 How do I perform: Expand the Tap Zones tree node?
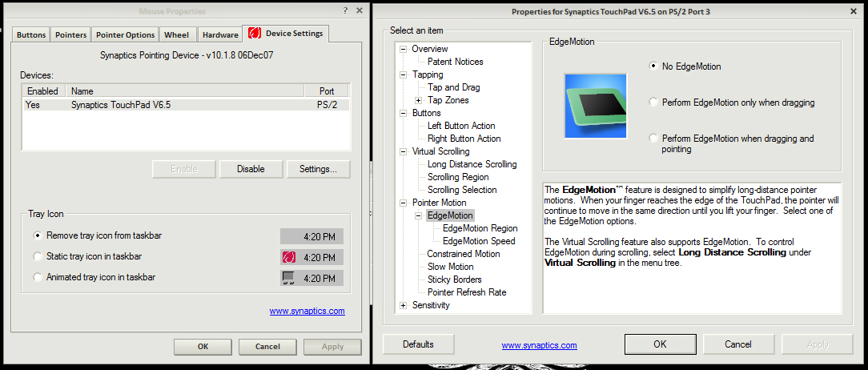coord(419,100)
